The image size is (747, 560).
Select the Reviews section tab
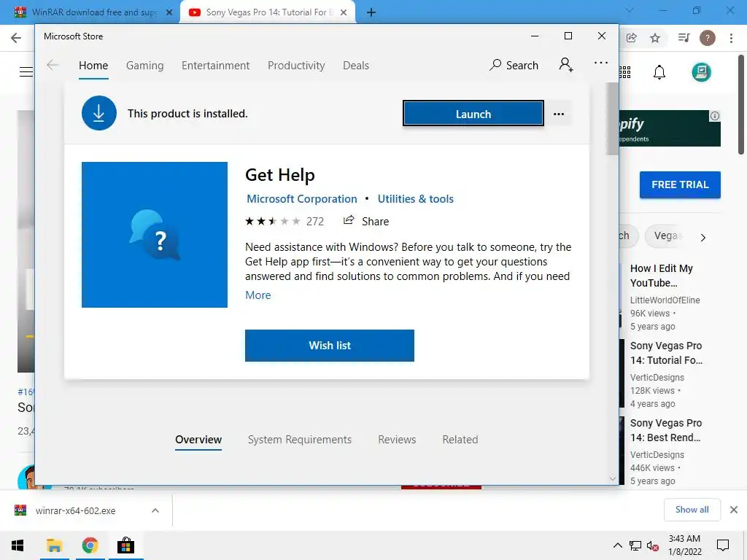(397, 440)
